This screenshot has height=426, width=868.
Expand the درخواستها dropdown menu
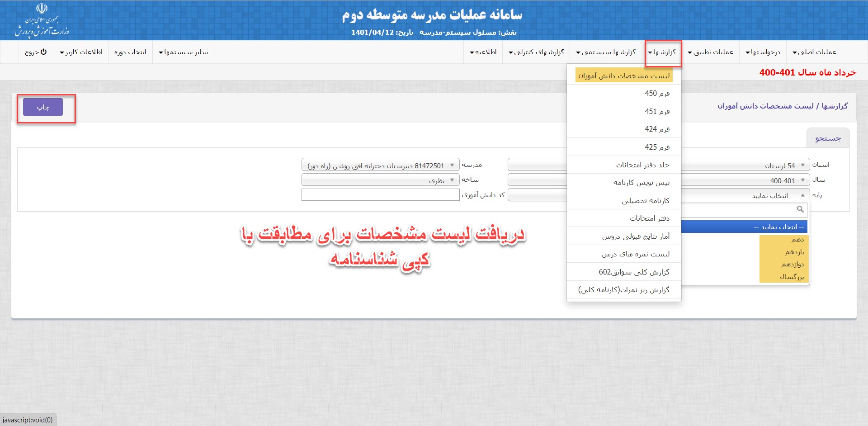pos(763,52)
